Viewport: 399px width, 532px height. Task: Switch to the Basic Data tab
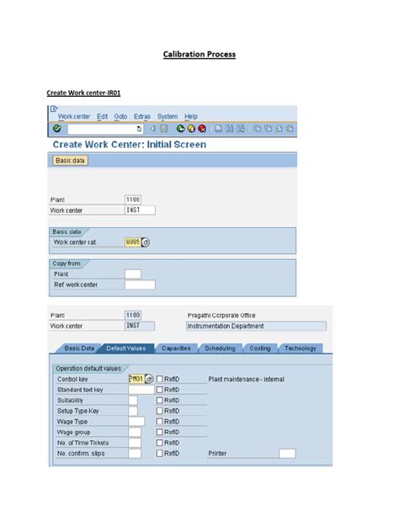click(79, 348)
